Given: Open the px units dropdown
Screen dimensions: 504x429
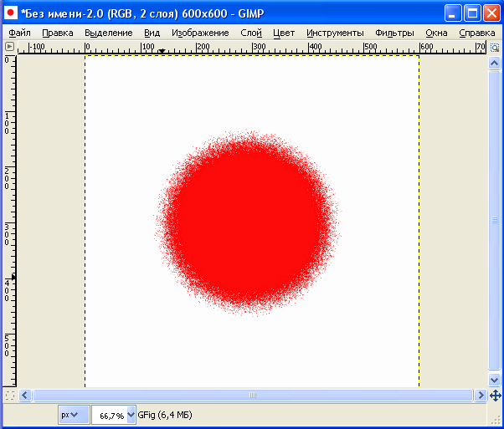Looking at the screenshot, I should click(74, 414).
